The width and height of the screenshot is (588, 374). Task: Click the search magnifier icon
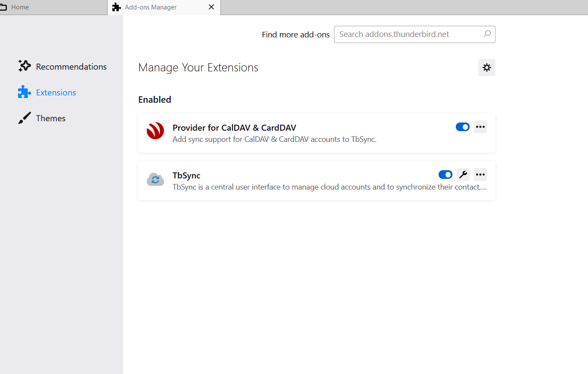click(x=487, y=34)
